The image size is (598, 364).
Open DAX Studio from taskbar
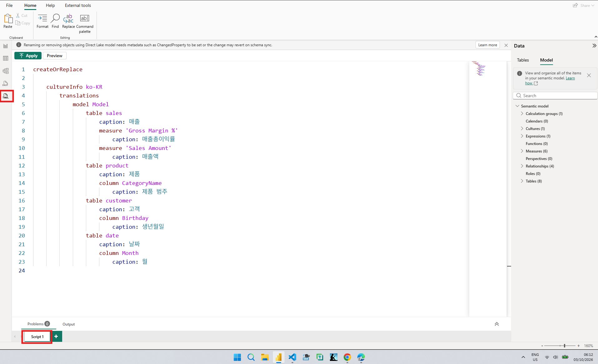pyautogui.click(x=306, y=357)
